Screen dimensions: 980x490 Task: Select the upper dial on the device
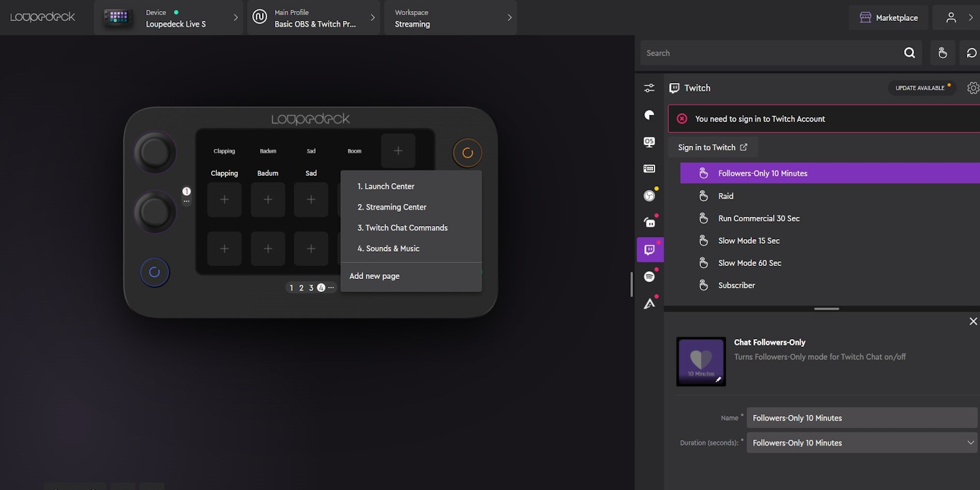click(155, 153)
